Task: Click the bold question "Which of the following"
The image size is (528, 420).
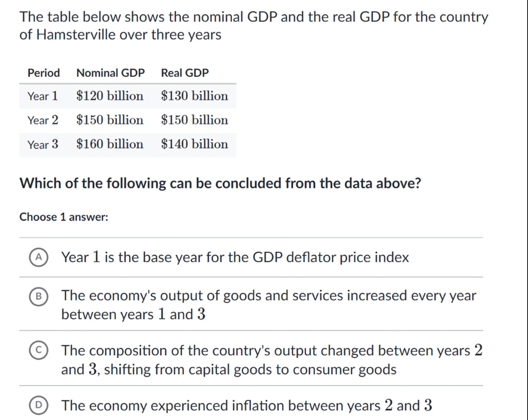Action: 220,183
